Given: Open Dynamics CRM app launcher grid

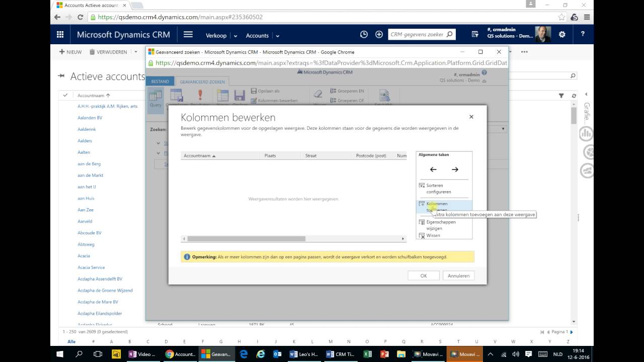Looking at the screenshot, I should click(x=60, y=35).
